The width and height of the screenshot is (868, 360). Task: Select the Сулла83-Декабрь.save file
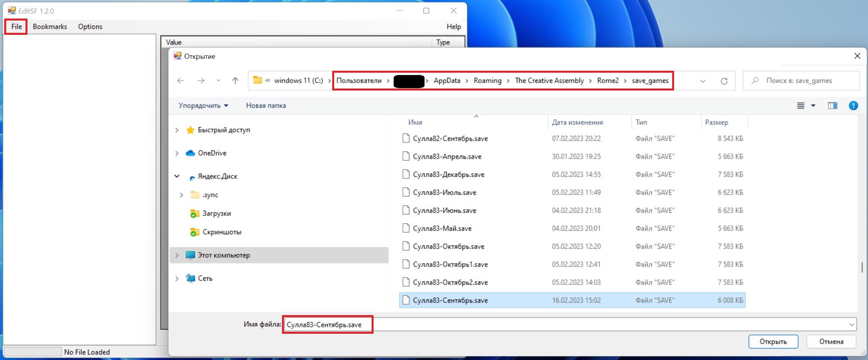(448, 175)
